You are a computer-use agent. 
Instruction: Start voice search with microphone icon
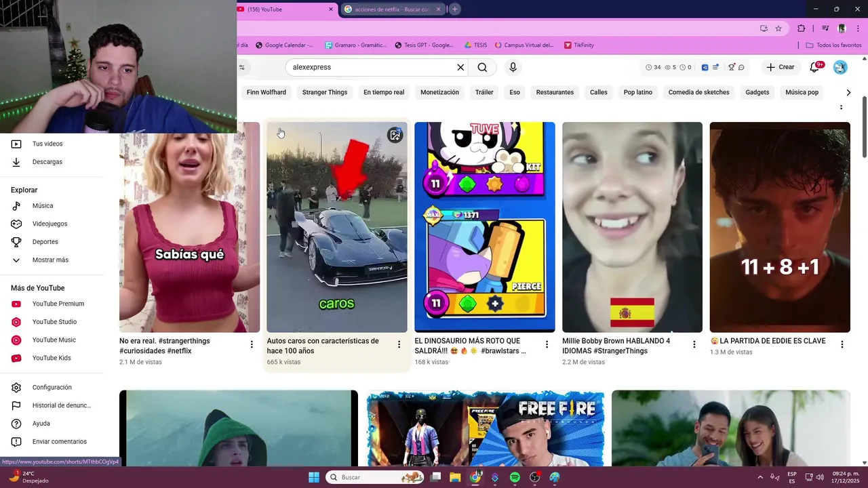(x=513, y=67)
